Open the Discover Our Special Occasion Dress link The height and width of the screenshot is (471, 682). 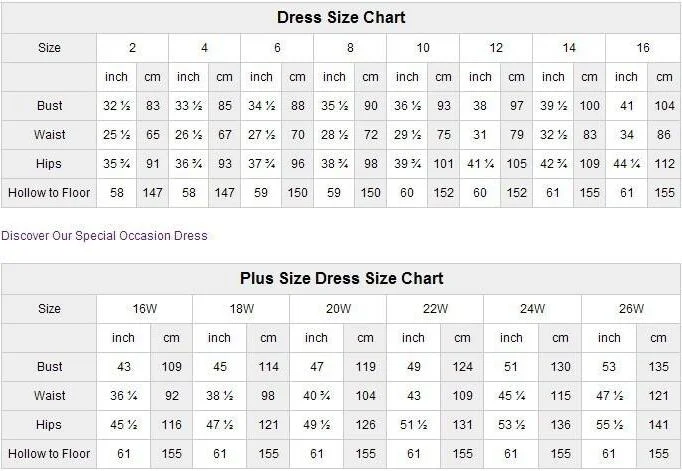pos(105,236)
